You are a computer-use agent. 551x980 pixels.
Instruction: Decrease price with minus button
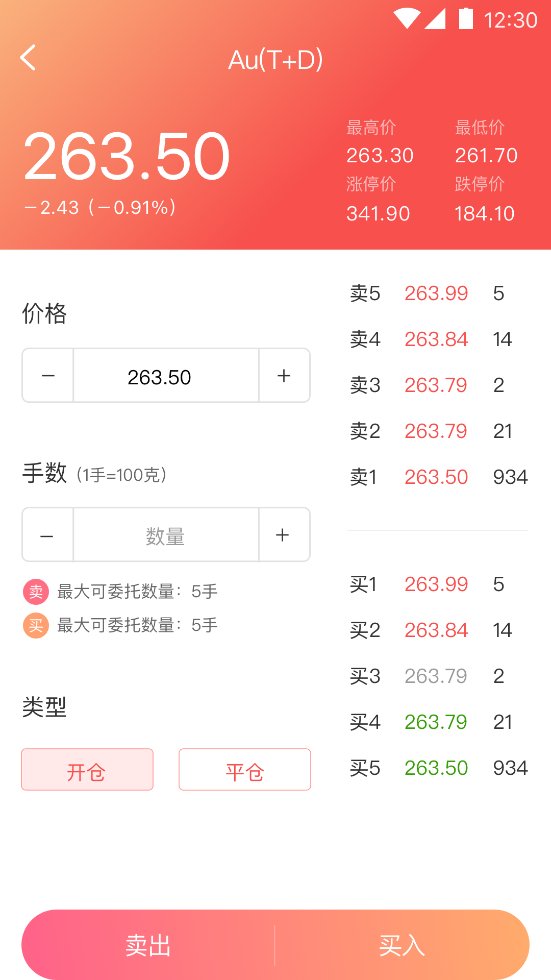[x=48, y=376]
